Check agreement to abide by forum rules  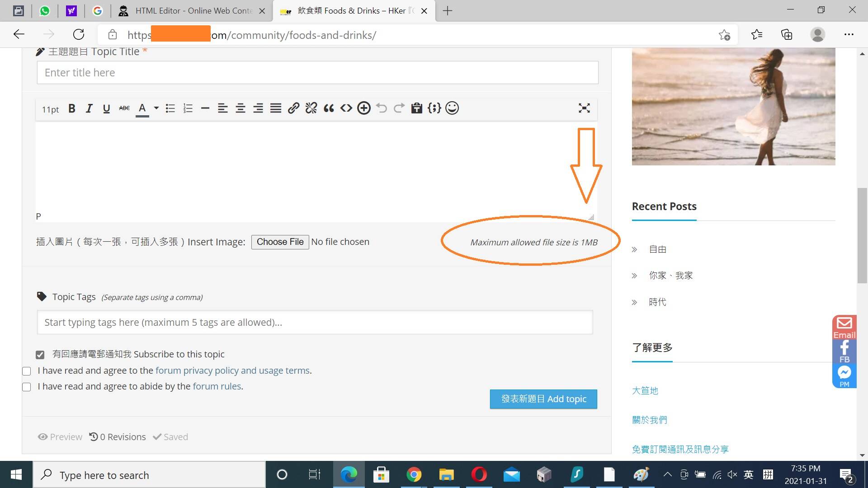tap(26, 387)
